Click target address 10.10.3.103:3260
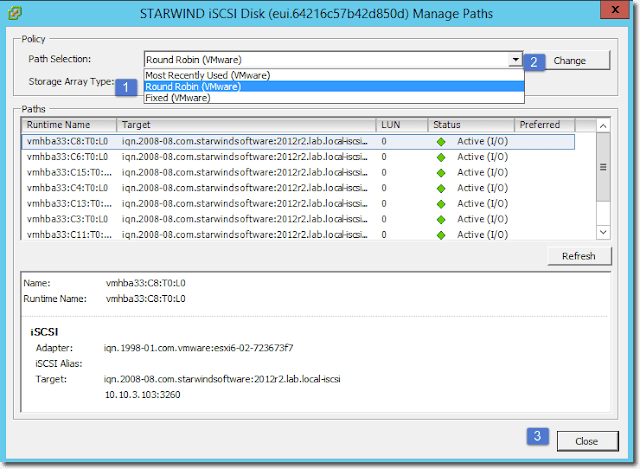This screenshot has width=640, height=469. tap(142, 395)
